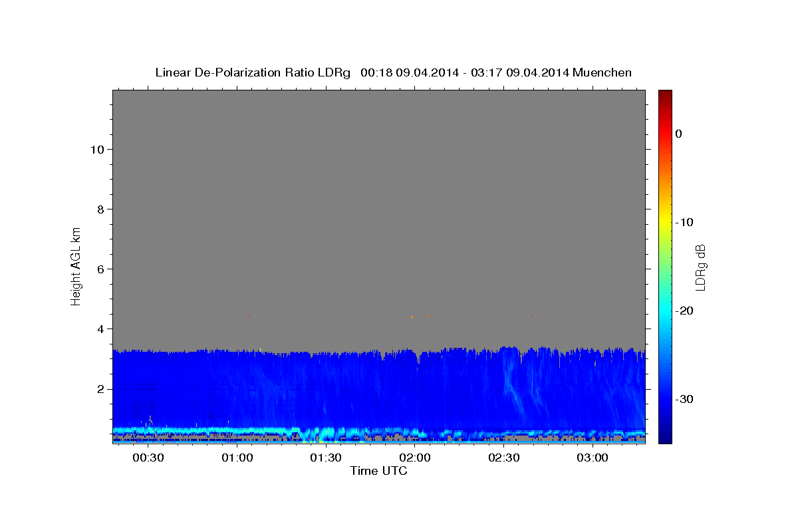
Task: Click the 03:00 time tick label
Action: click(x=593, y=458)
